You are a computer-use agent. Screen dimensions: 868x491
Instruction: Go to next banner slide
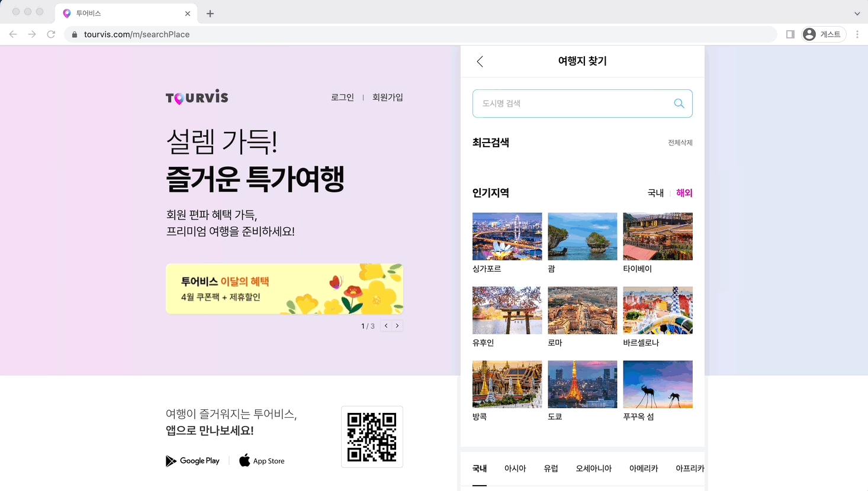[x=397, y=326]
